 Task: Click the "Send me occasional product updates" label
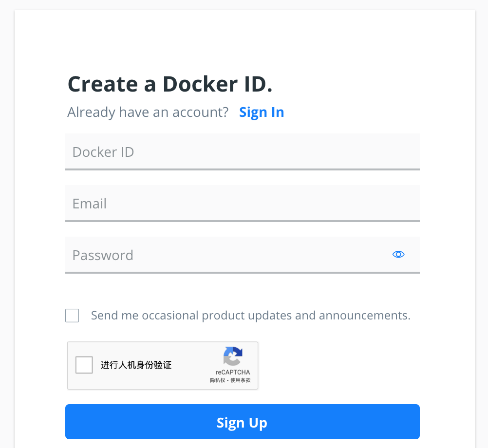pos(250,316)
